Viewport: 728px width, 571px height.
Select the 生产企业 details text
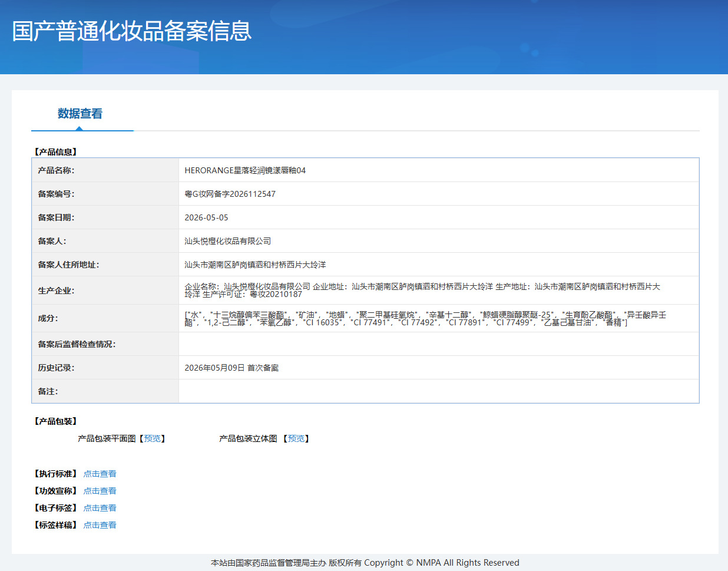click(x=422, y=290)
